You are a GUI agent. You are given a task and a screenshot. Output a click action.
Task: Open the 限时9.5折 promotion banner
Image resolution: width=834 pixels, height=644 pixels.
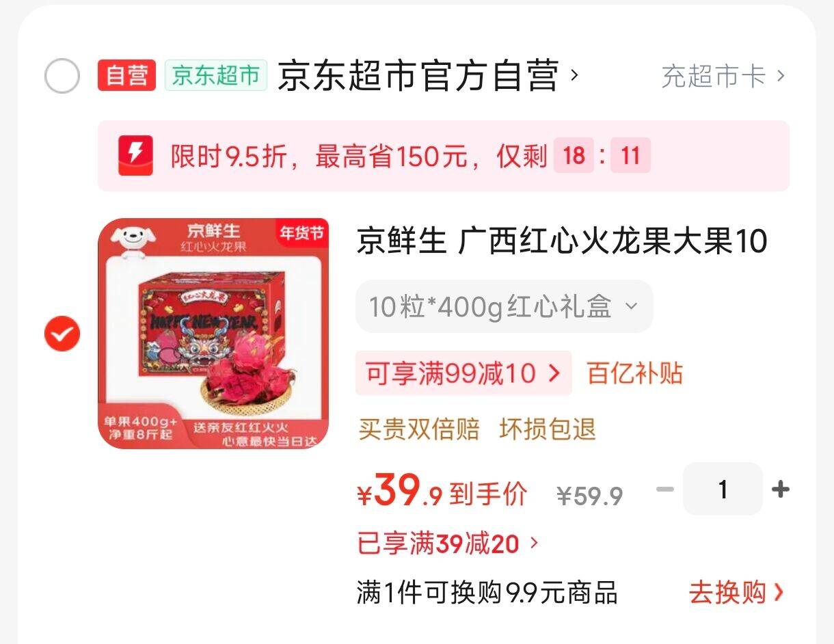tap(444, 156)
